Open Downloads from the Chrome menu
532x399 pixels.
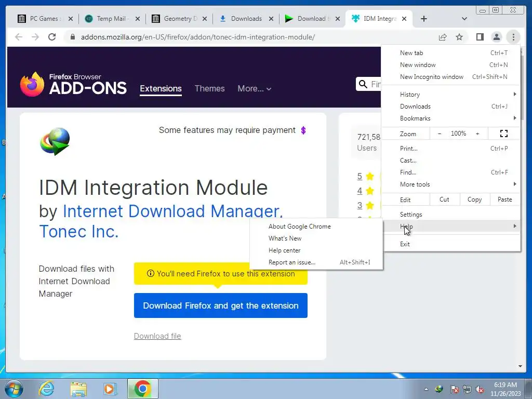tap(451, 106)
